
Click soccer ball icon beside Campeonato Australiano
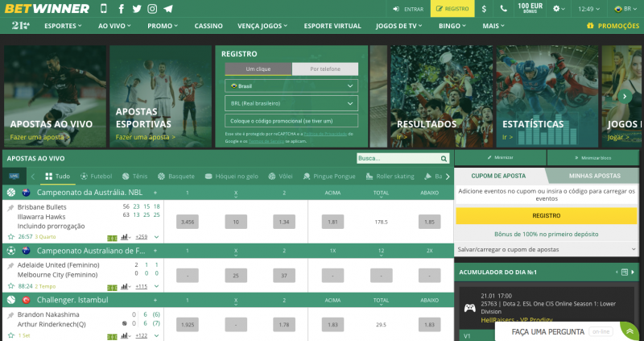coord(11,251)
